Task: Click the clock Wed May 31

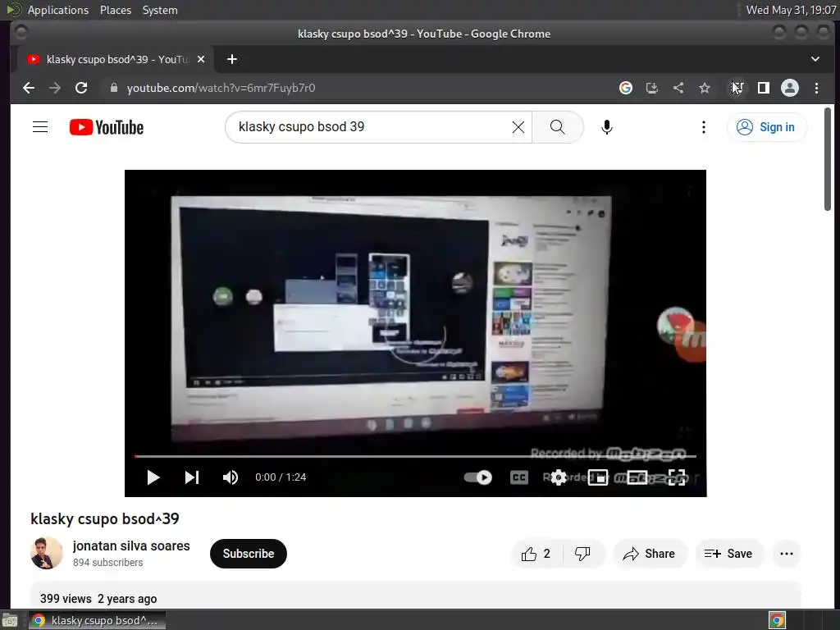Action: [791, 10]
